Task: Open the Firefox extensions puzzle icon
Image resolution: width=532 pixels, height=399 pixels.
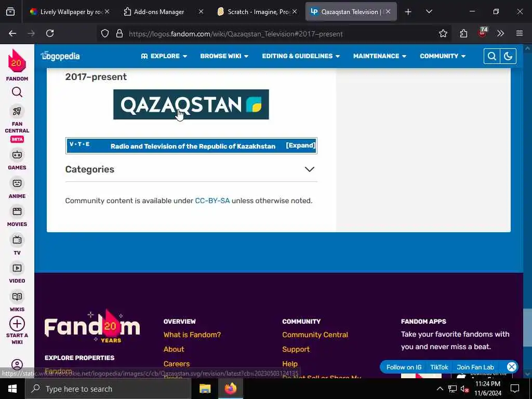Action: (463, 33)
